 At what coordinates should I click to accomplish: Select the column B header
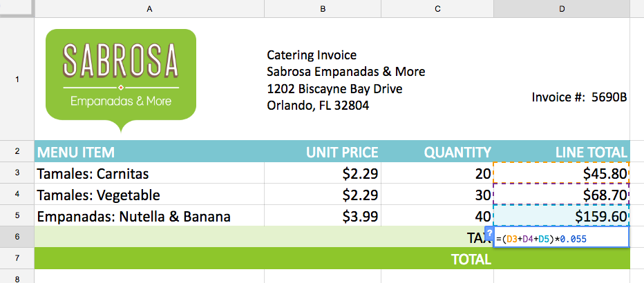pyautogui.click(x=322, y=9)
